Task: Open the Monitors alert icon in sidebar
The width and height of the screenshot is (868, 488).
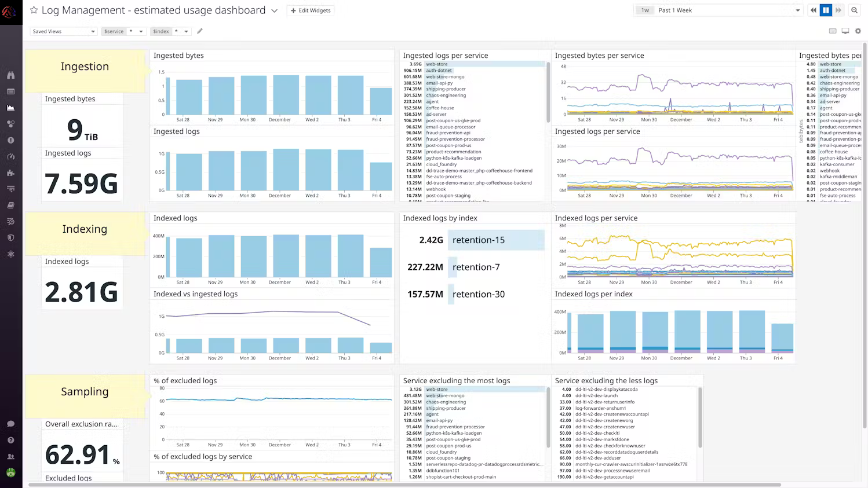Action: tap(10, 140)
